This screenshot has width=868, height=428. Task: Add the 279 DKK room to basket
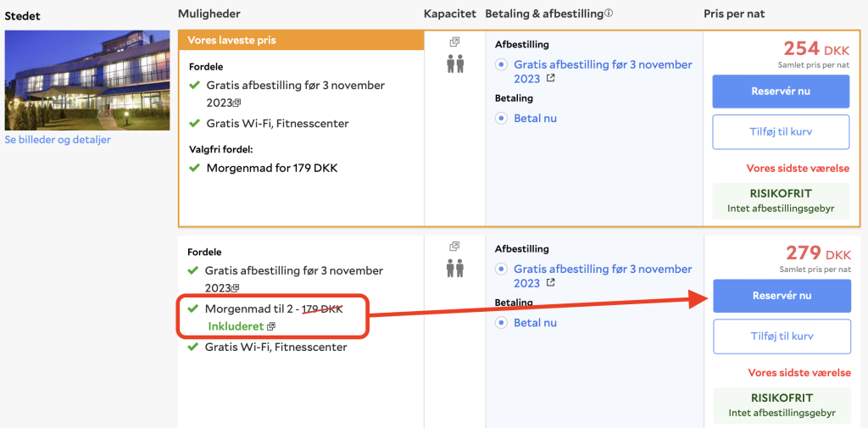click(782, 336)
